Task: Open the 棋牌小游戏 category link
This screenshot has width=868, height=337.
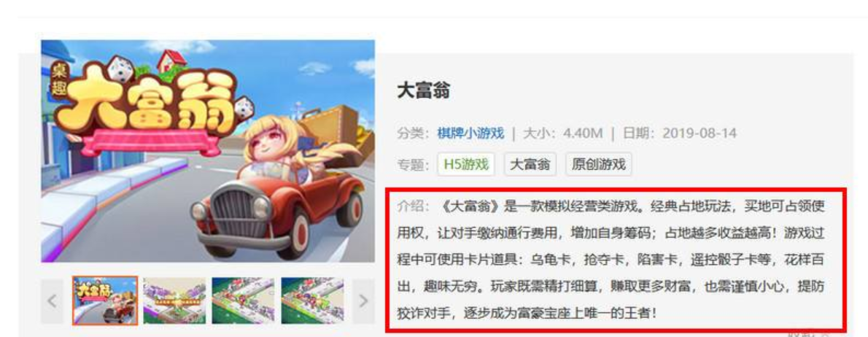Action: click(x=470, y=133)
